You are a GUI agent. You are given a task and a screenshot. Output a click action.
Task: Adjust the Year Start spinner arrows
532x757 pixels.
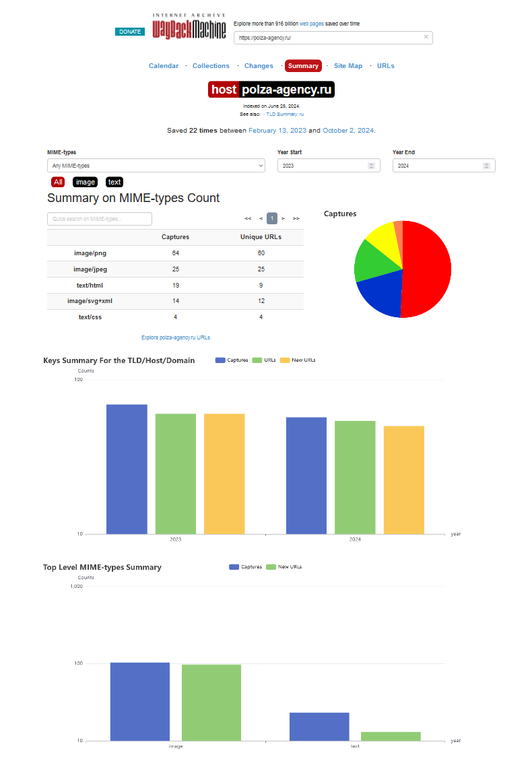coord(371,166)
